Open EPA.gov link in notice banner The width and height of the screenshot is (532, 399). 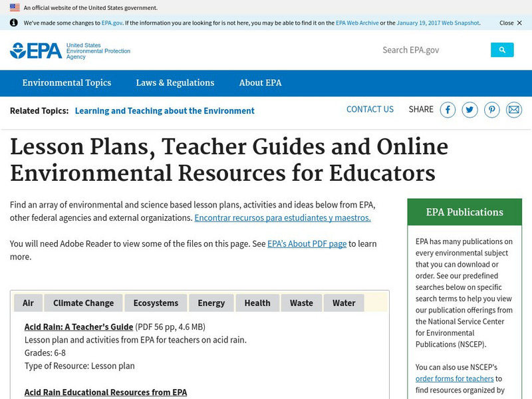pyautogui.click(x=112, y=23)
